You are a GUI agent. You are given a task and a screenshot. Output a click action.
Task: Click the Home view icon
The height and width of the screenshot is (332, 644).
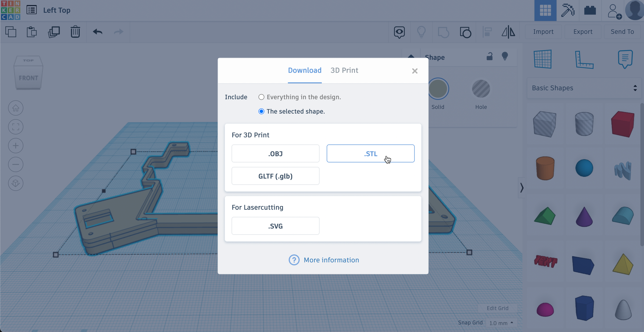(x=16, y=108)
